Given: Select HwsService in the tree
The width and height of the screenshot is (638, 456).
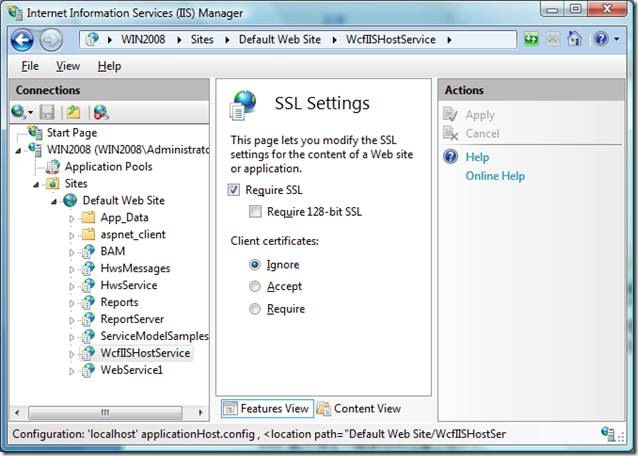Looking at the screenshot, I should (129, 285).
